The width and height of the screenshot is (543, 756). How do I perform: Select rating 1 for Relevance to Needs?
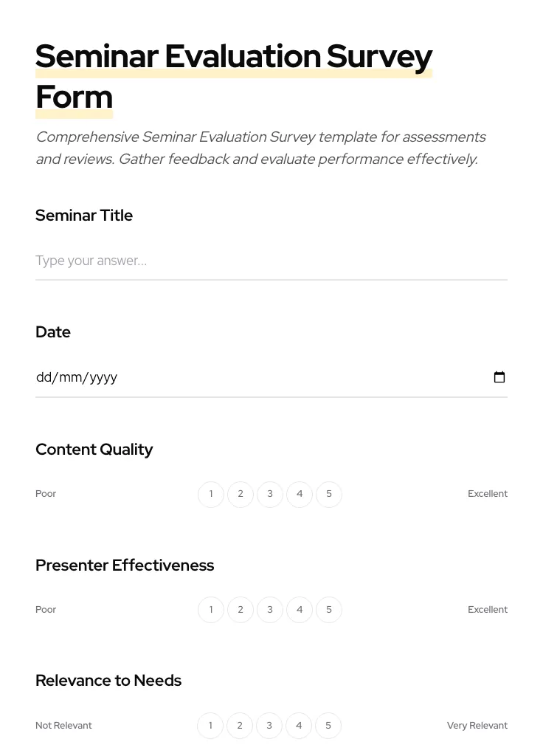[210, 725]
